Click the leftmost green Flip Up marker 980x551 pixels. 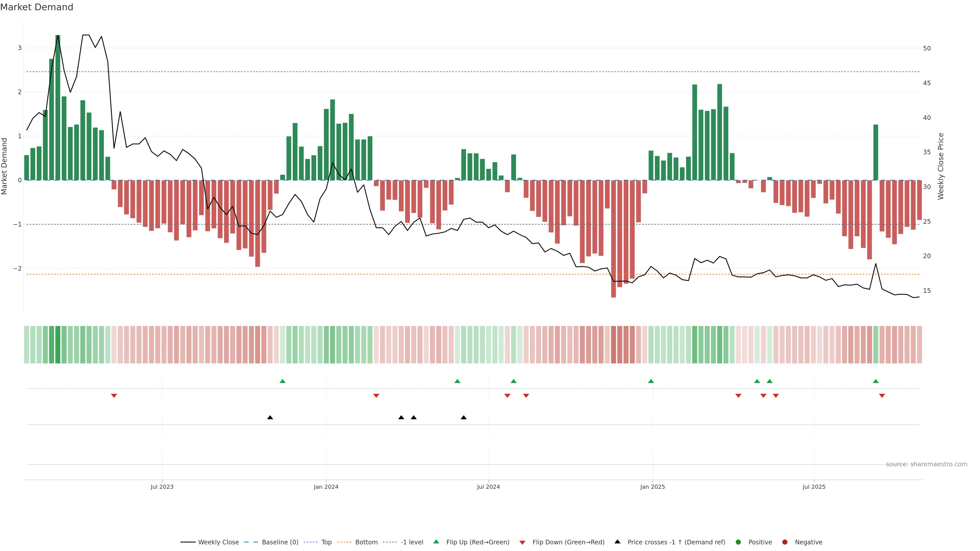[x=282, y=381]
